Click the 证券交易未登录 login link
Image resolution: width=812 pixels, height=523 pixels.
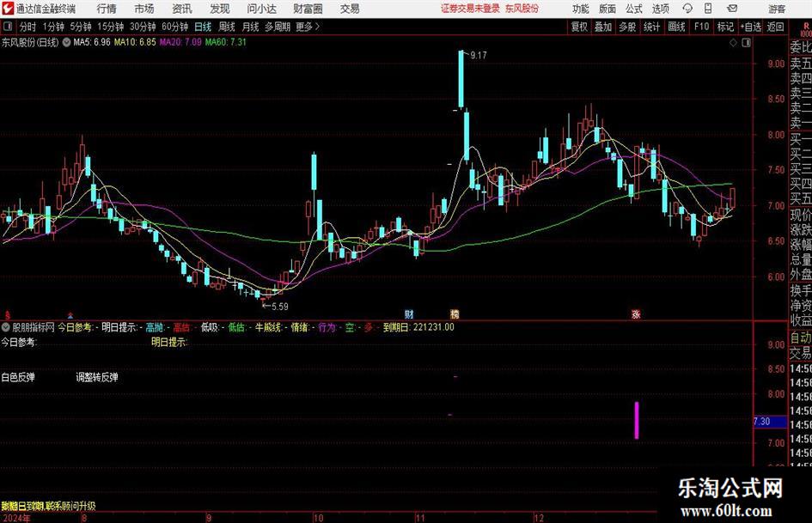coord(470,9)
